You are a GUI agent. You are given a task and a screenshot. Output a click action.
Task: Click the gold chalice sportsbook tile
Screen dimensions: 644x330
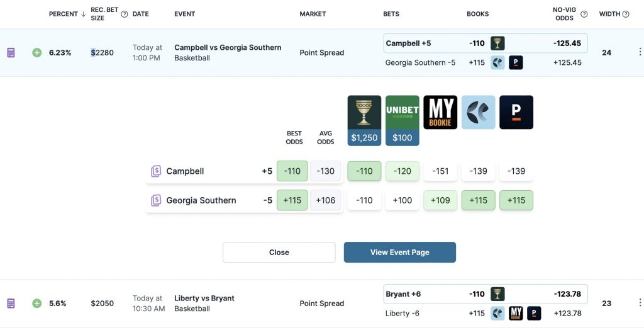pos(364,120)
